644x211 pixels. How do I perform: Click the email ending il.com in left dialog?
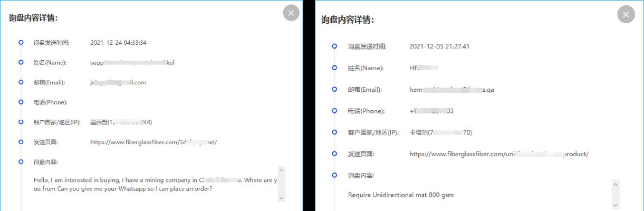coord(118,83)
